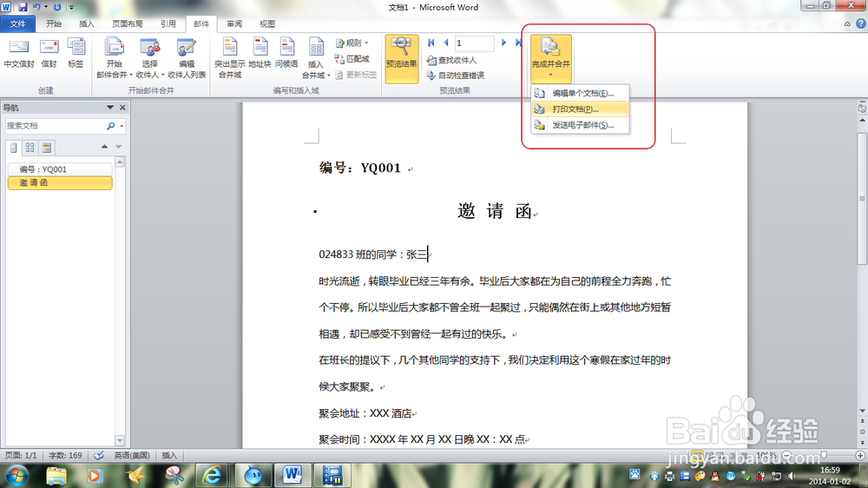Open the 规则 rules dropdown
The width and height of the screenshot is (868, 488).
tap(352, 43)
